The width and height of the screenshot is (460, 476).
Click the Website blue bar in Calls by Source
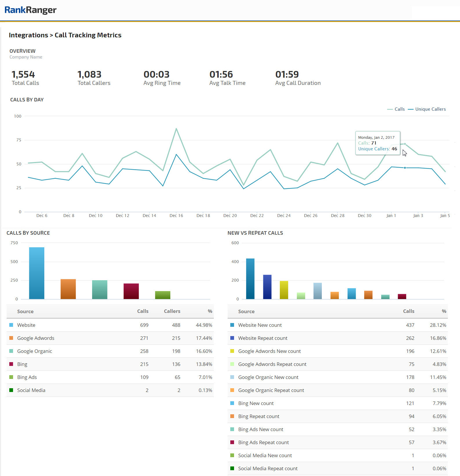click(37, 273)
